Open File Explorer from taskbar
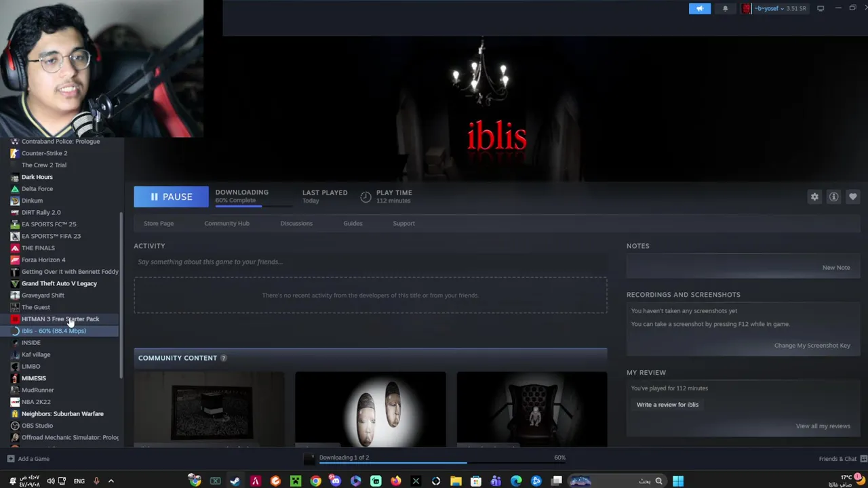This screenshot has height=488, width=868. pos(456,481)
